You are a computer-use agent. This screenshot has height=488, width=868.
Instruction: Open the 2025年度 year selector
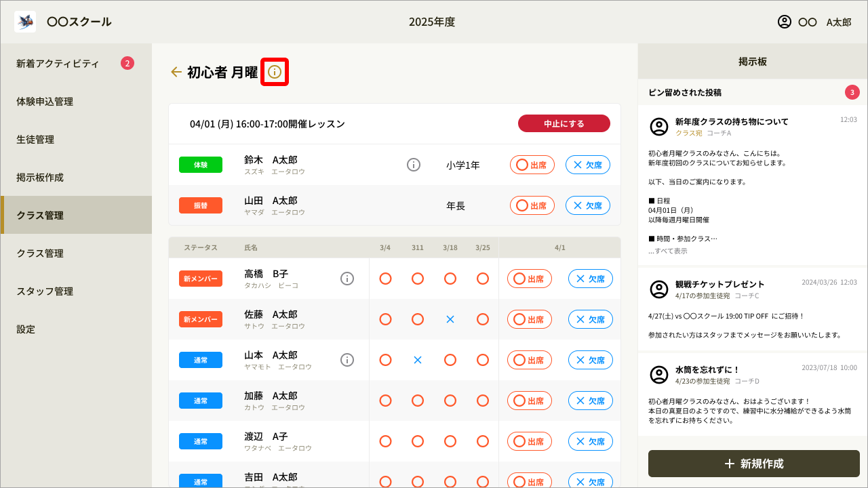432,22
